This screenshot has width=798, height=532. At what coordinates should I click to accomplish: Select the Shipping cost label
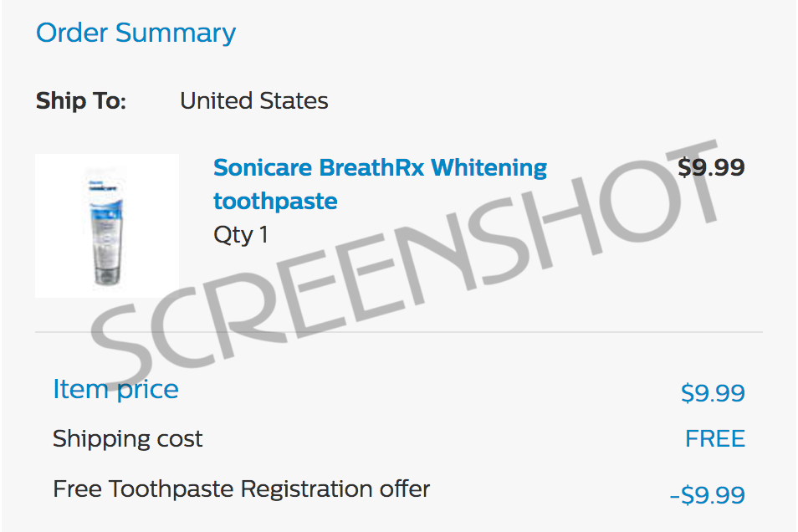127,439
